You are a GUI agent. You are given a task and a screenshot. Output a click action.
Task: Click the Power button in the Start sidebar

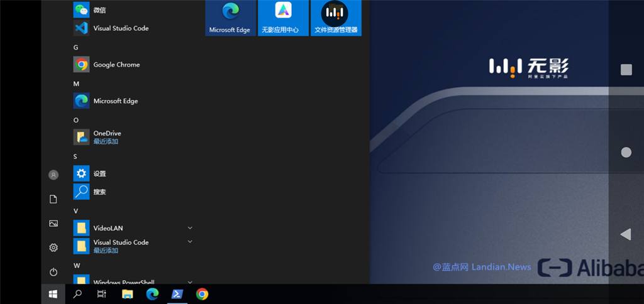(x=53, y=272)
